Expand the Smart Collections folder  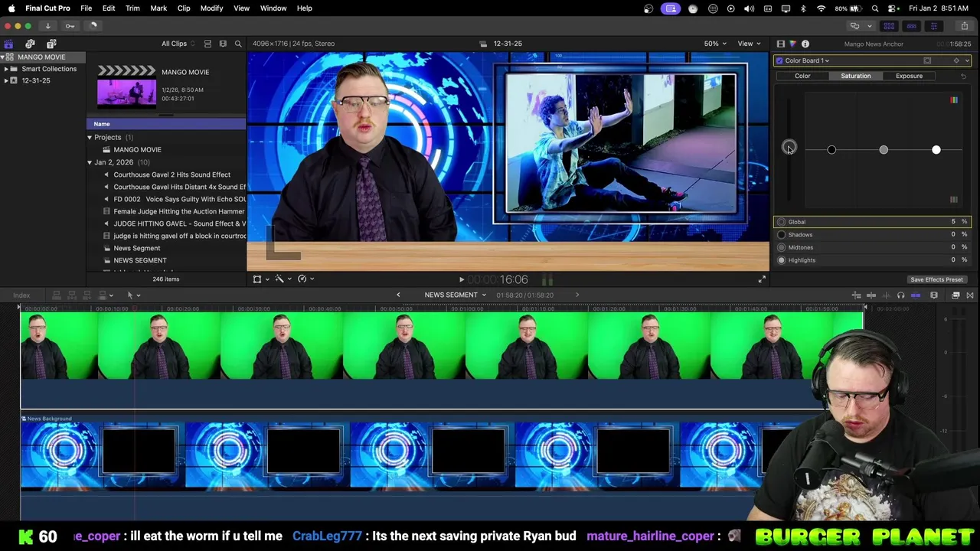(6, 69)
